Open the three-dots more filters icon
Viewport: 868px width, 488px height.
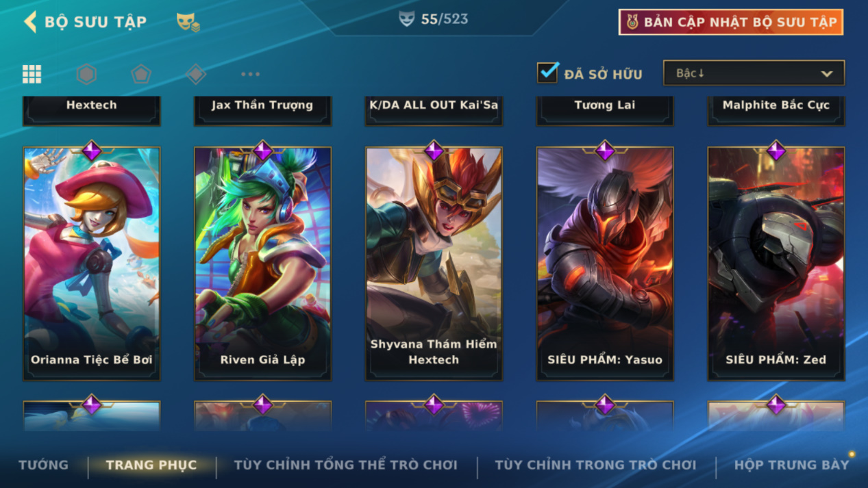(x=250, y=74)
